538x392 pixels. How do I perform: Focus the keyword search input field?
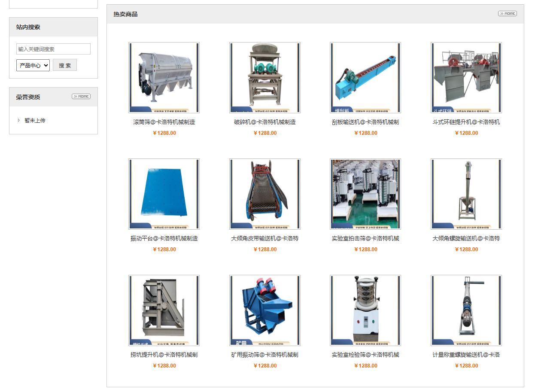click(53, 49)
